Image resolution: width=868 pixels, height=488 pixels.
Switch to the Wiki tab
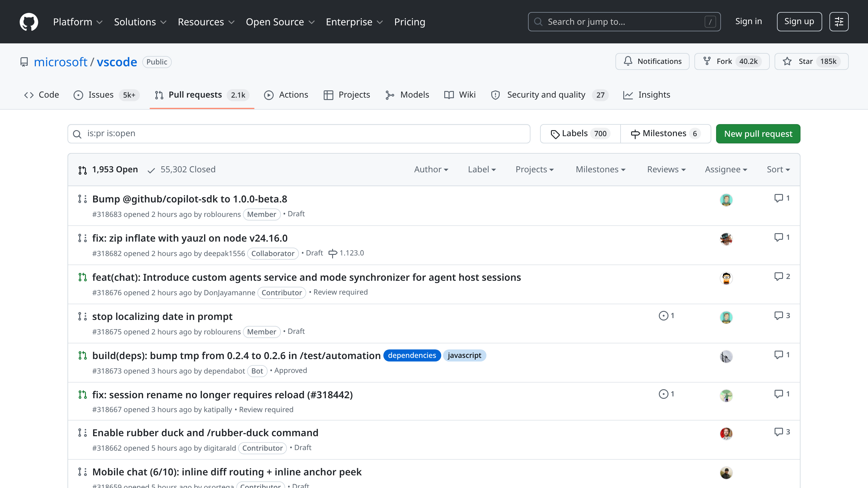pyautogui.click(x=460, y=95)
